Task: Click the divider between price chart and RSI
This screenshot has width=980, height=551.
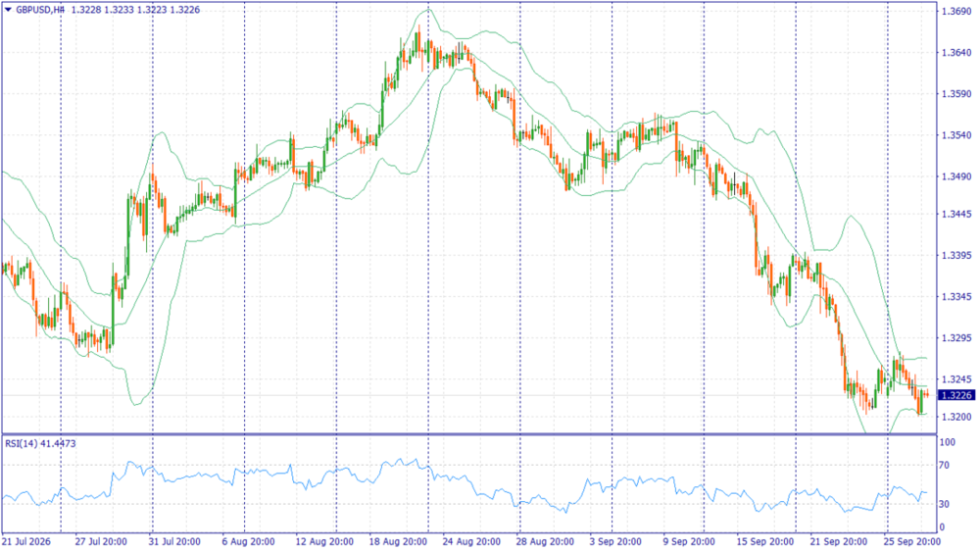Action: (x=468, y=434)
